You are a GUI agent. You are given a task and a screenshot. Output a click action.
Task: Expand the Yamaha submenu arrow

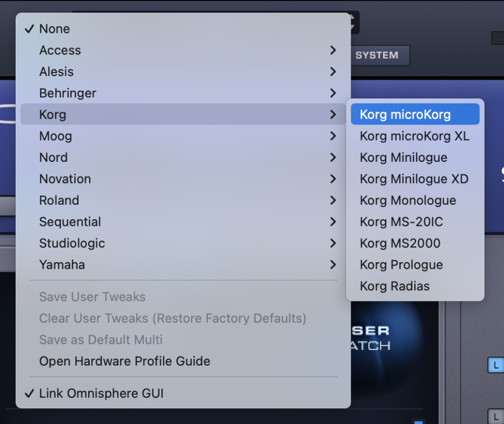(x=333, y=265)
